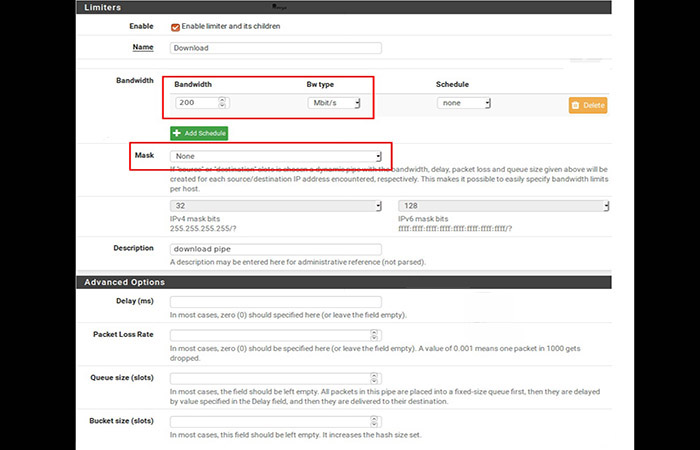Open the IPv4 mask bits dropdown
Viewport: 700px width, 450px height.
pyautogui.click(x=275, y=206)
